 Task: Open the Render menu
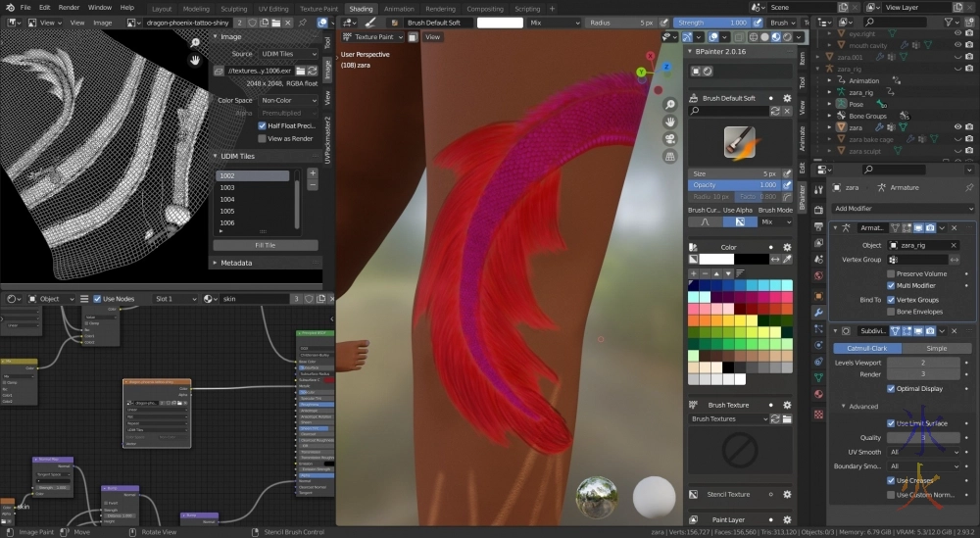(x=69, y=8)
